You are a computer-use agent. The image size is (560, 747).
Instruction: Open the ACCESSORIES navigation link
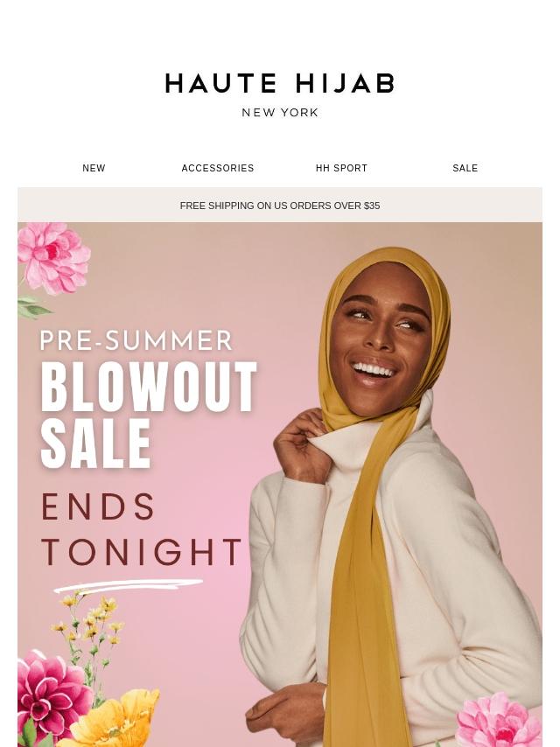[x=218, y=168]
